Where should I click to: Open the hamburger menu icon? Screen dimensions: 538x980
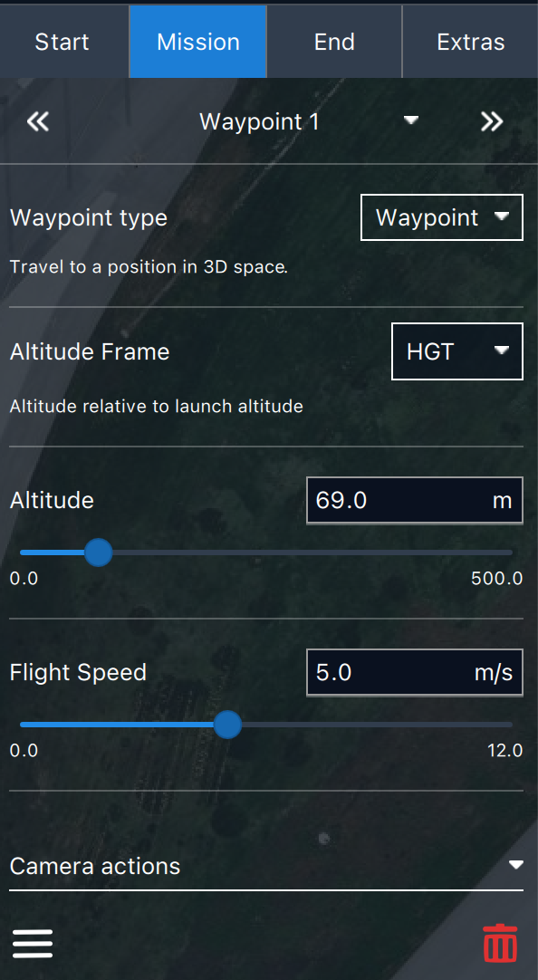(x=33, y=943)
